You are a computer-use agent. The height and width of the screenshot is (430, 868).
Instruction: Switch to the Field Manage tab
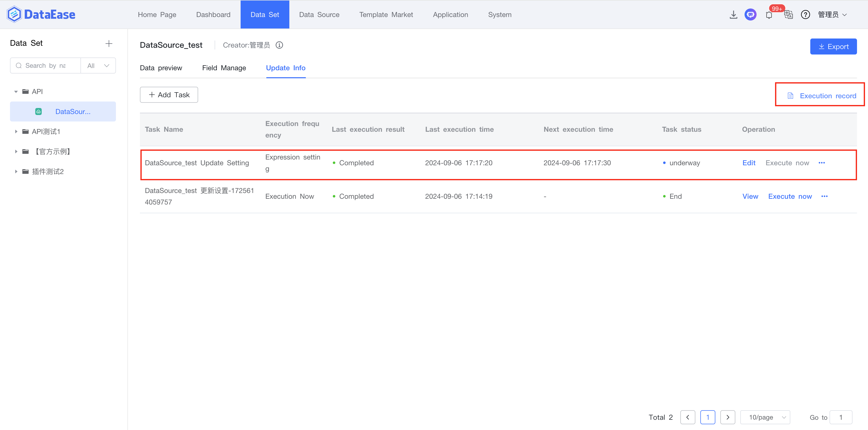coord(224,68)
